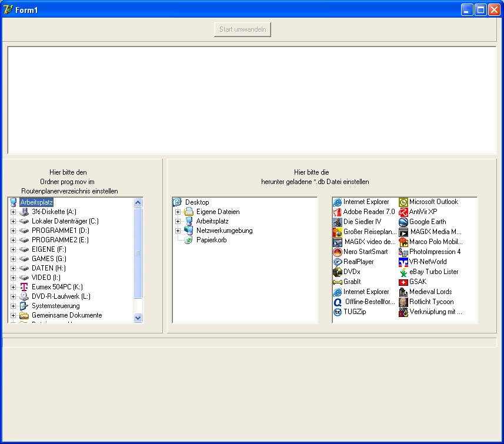504x444 pixels.
Task: Select the Medieval Lords icon
Action: pos(403,292)
